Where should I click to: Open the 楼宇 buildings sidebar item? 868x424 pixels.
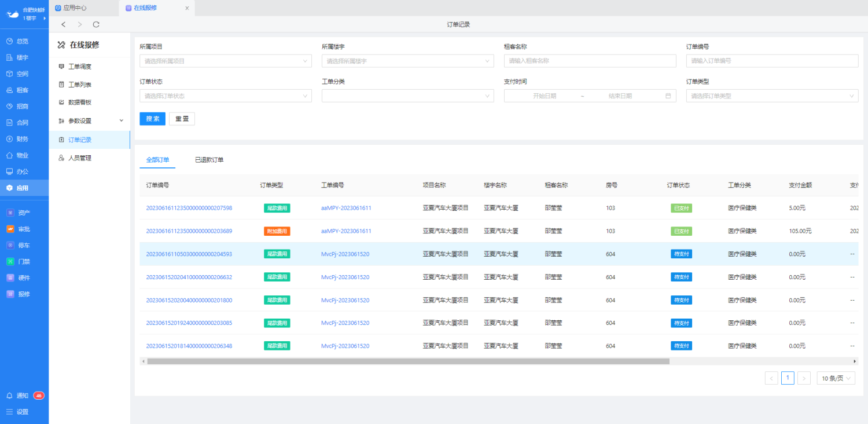point(24,57)
